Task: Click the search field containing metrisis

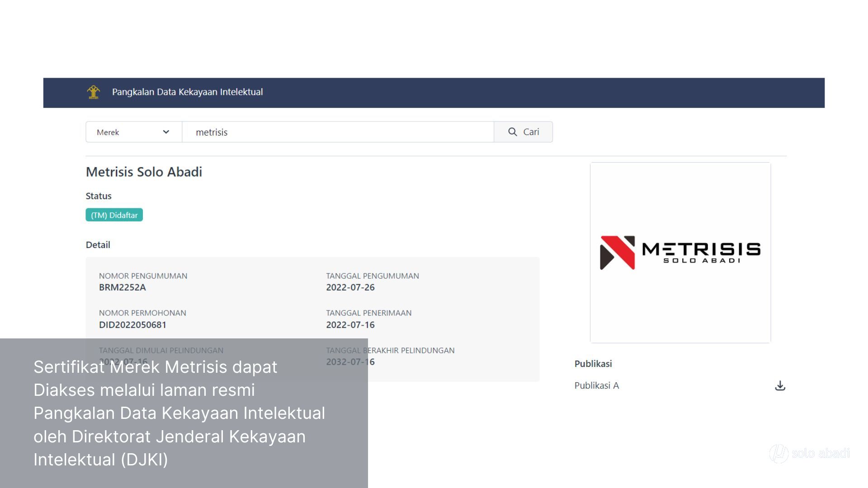Action: tap(338, 132)
